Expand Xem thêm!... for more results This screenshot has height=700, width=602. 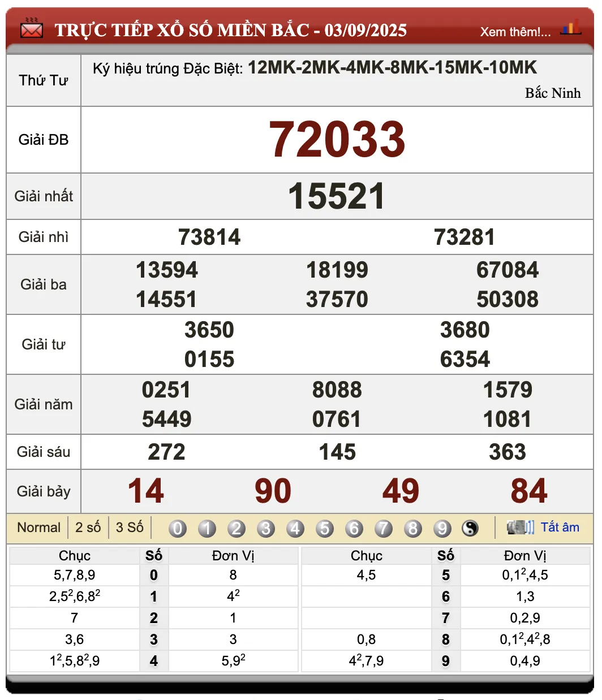514,32
